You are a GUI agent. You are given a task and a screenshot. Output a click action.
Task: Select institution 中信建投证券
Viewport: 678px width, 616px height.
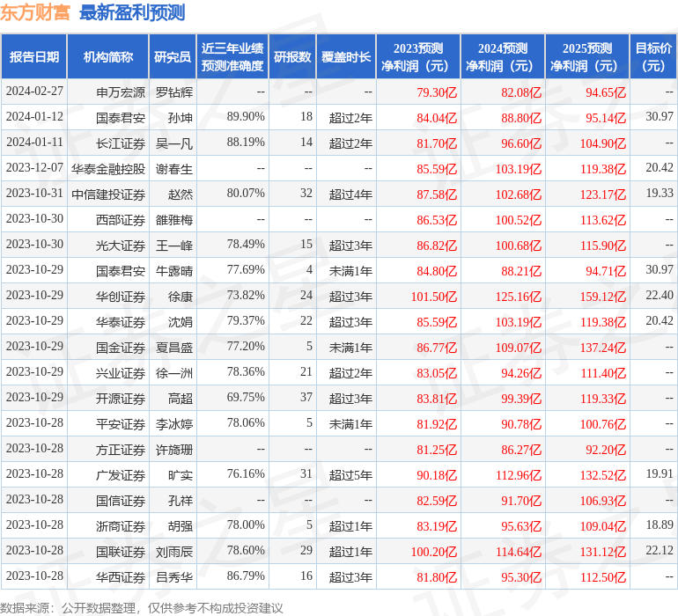[x=108, y=194]
